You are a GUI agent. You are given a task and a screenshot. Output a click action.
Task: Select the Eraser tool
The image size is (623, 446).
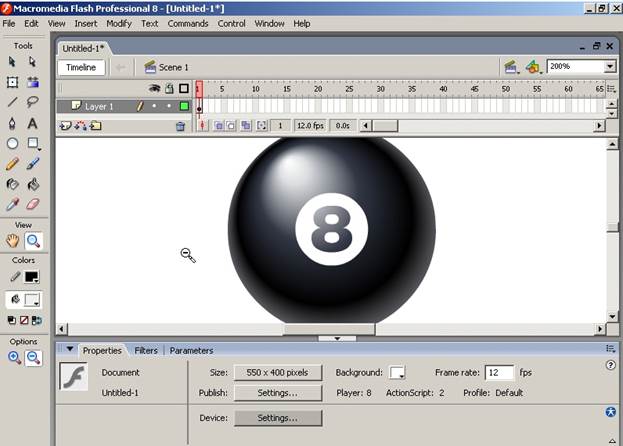33,205
